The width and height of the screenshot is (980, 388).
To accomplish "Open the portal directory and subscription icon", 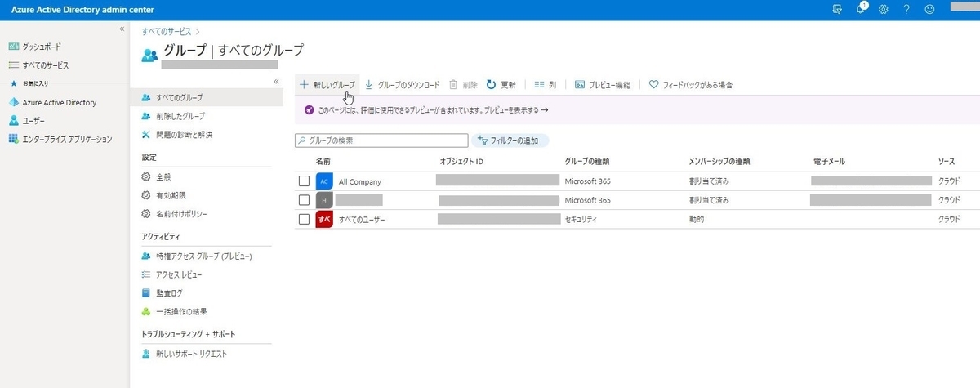I will [838, 9].
